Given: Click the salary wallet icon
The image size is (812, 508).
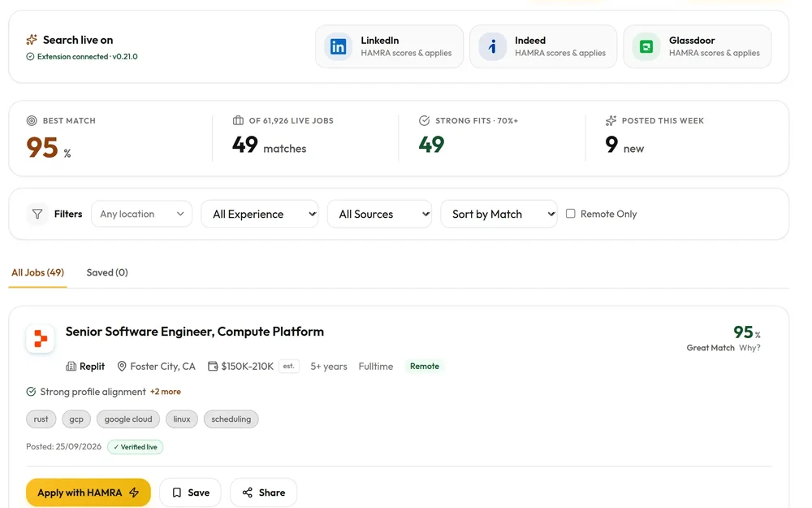Looking at the screenshot, I should point(213,367).
